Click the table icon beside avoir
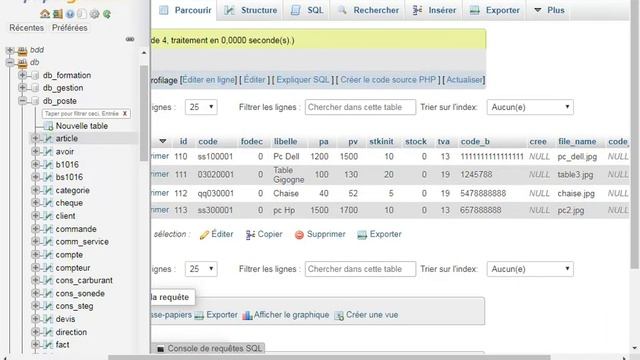The width and height of the screenshot is (640, 360). [48, 152]
